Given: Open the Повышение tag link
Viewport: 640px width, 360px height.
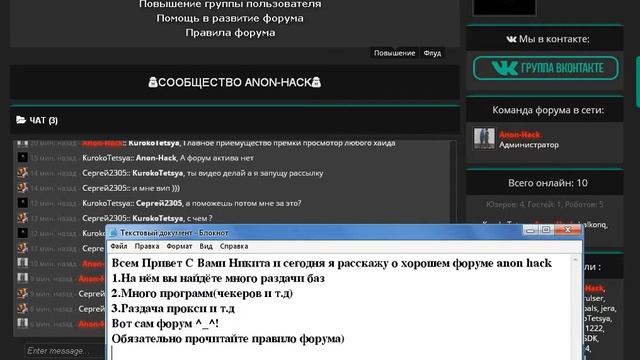Looking at the screenshot, I should pos(394,53).
